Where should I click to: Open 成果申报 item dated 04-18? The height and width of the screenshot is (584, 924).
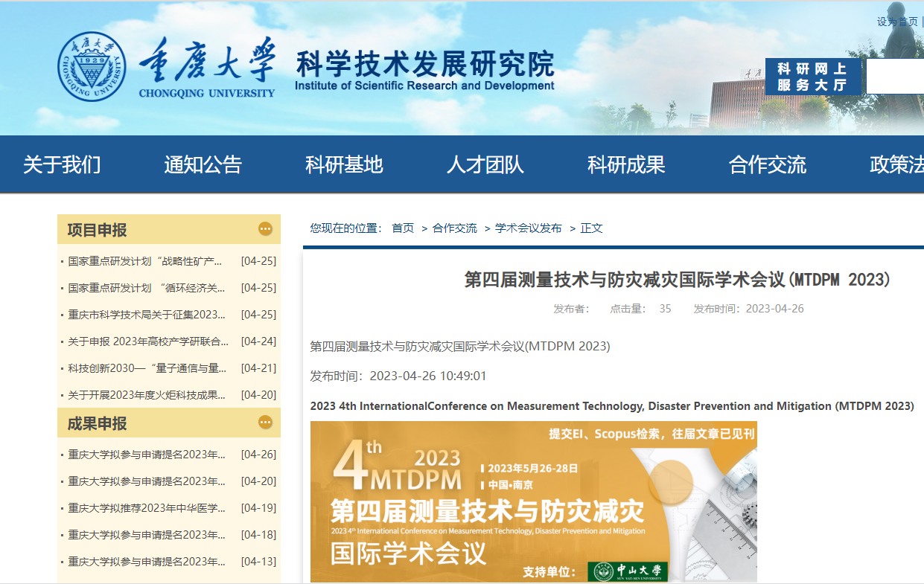147,535
